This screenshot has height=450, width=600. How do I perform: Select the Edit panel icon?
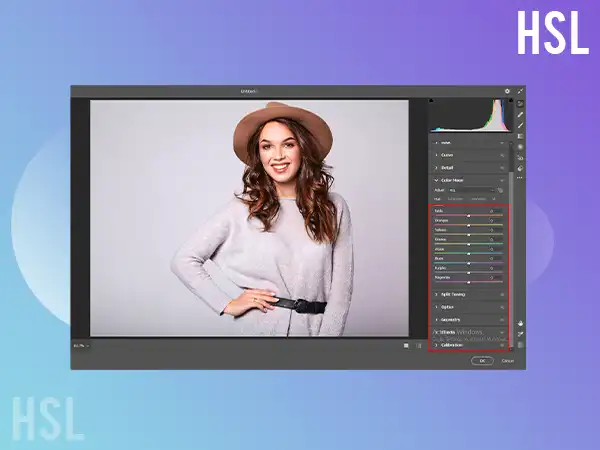click(x=520, y=103)
